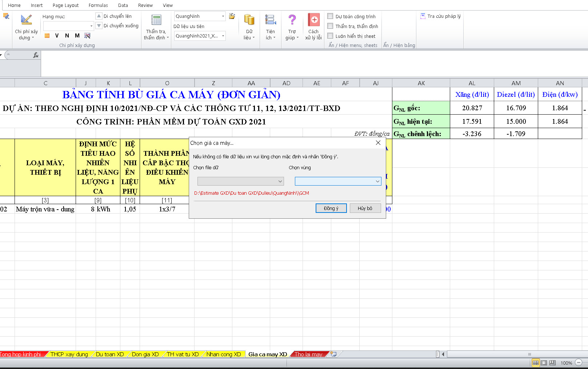Open the Chọn vùng combo box
Image resolution: width=588 pixels, height=369 pixels.
tap(338, 181)
